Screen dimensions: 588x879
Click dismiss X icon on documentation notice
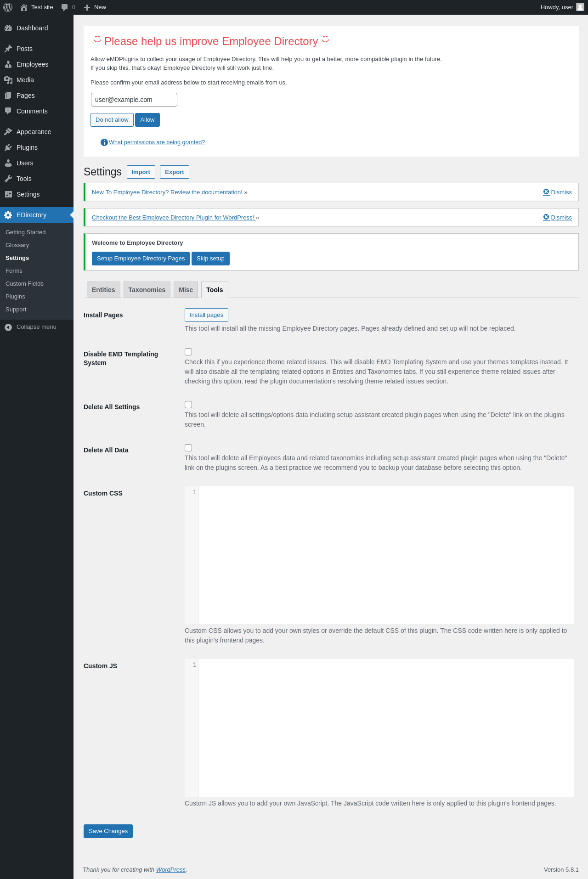[546, 192]
